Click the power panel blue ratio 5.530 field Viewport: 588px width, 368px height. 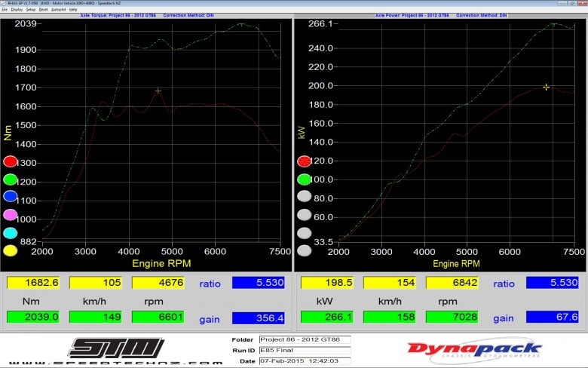553,283
